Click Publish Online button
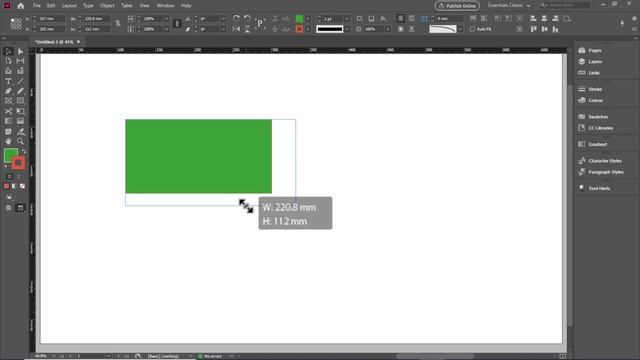 (x=457, y=6)
